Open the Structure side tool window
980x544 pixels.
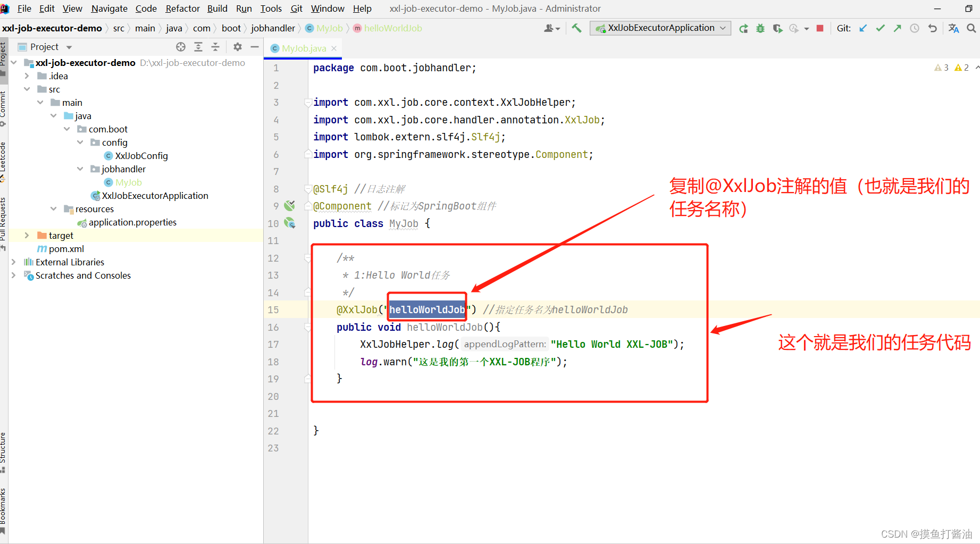tap(4, 452)
